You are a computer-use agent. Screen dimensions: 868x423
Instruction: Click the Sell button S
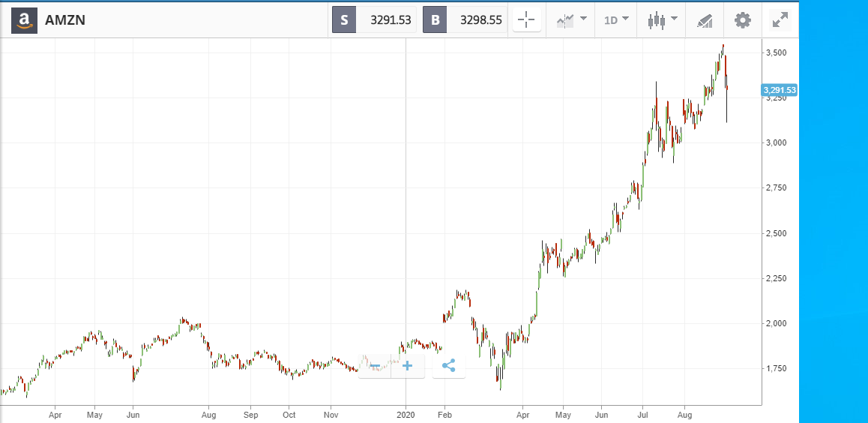click(x=344, y=20)
